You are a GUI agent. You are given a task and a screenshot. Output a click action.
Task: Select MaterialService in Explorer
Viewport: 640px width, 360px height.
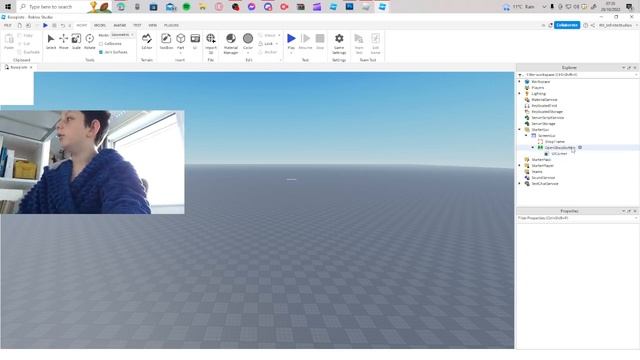tap(544, 100)
